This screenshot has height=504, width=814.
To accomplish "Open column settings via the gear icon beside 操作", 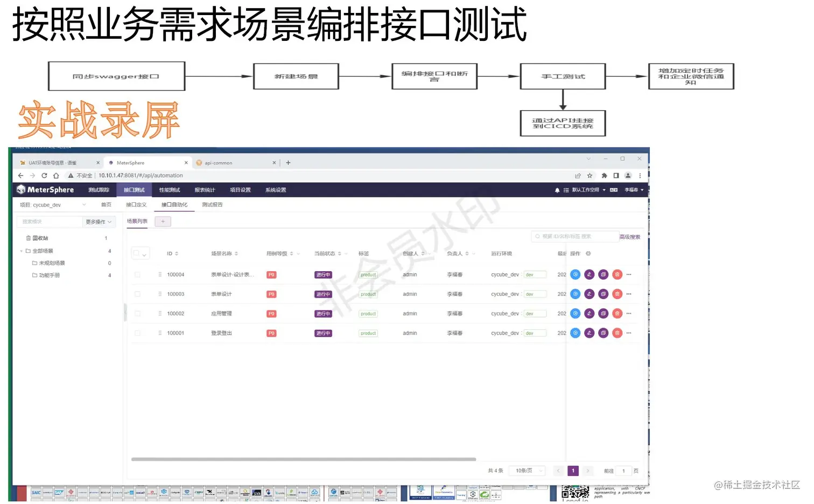I will point(588,253).
